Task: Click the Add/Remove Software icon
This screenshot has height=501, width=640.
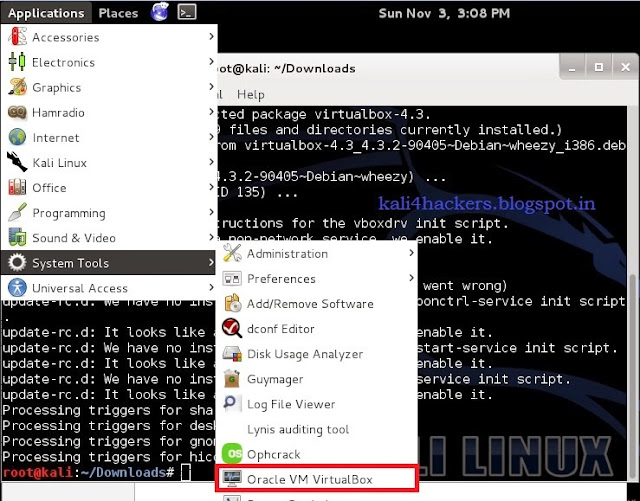Action: (x=232, y=303)
